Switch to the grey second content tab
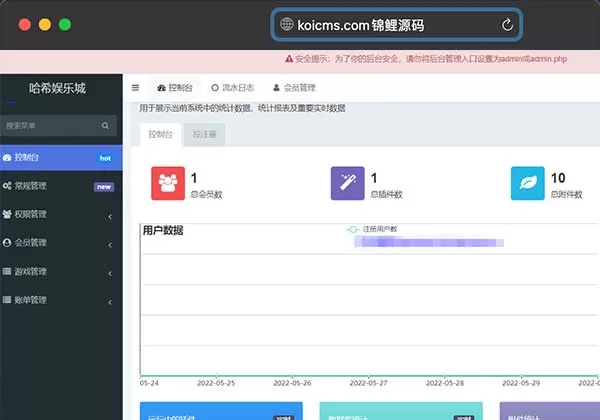 pyautogui.click(x=204, y=134)
